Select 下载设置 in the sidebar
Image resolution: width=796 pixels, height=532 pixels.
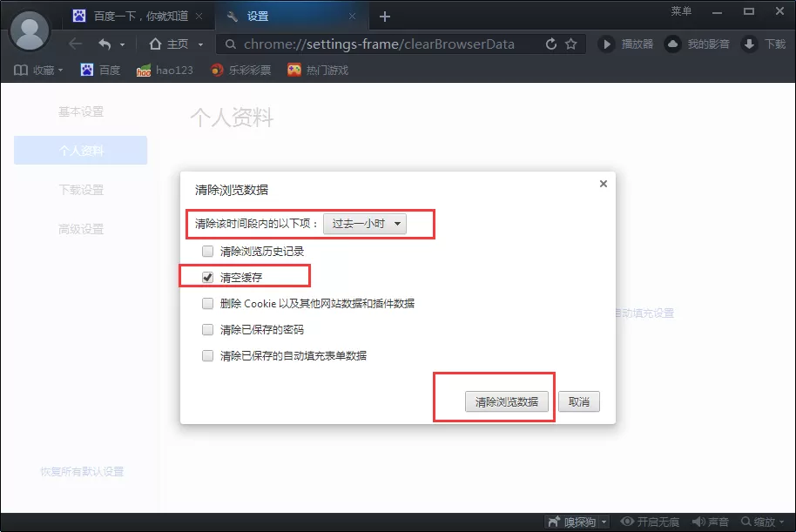81,190
